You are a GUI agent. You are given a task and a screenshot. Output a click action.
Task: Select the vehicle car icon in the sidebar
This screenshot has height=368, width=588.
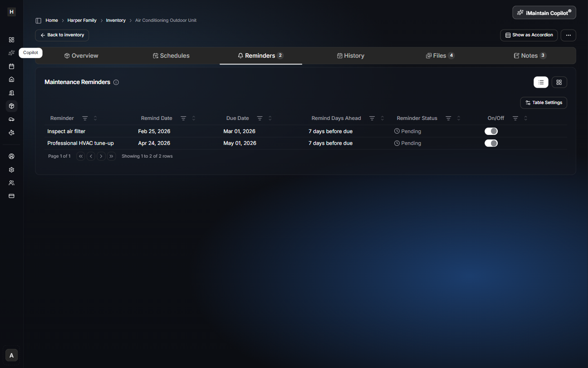(11, 119)
